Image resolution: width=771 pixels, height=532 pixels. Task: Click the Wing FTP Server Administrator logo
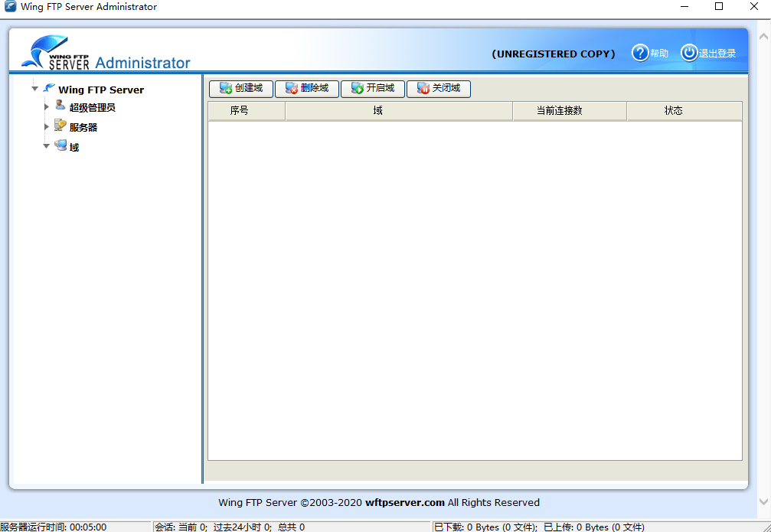pyautogui.click(x=106, y=53)
